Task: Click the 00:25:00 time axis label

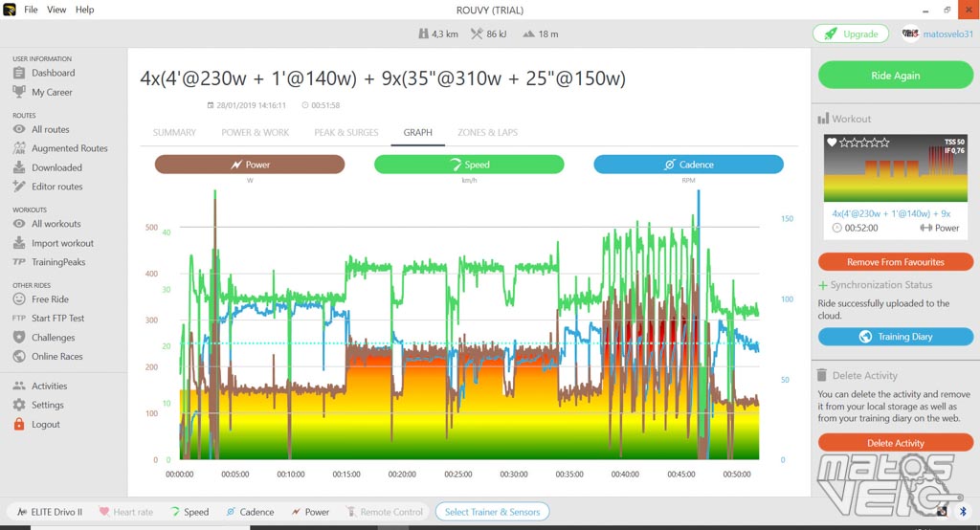Action: [458, 475]
